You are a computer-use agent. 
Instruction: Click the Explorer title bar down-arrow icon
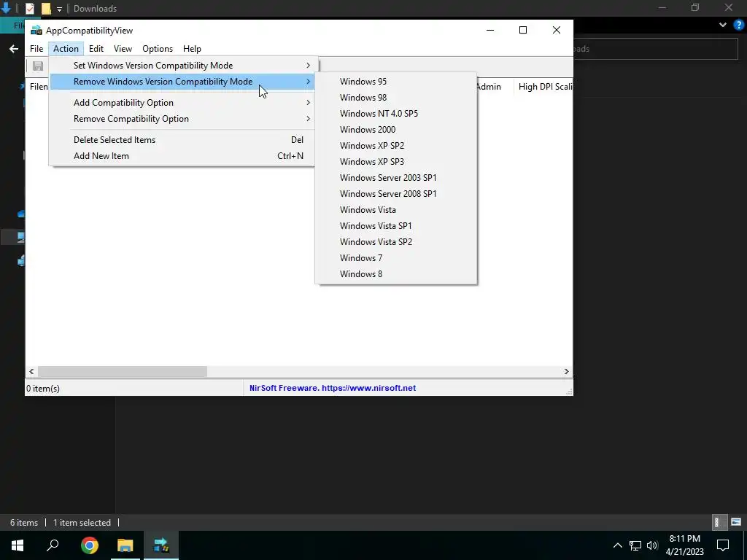click(x=6, y=7)
